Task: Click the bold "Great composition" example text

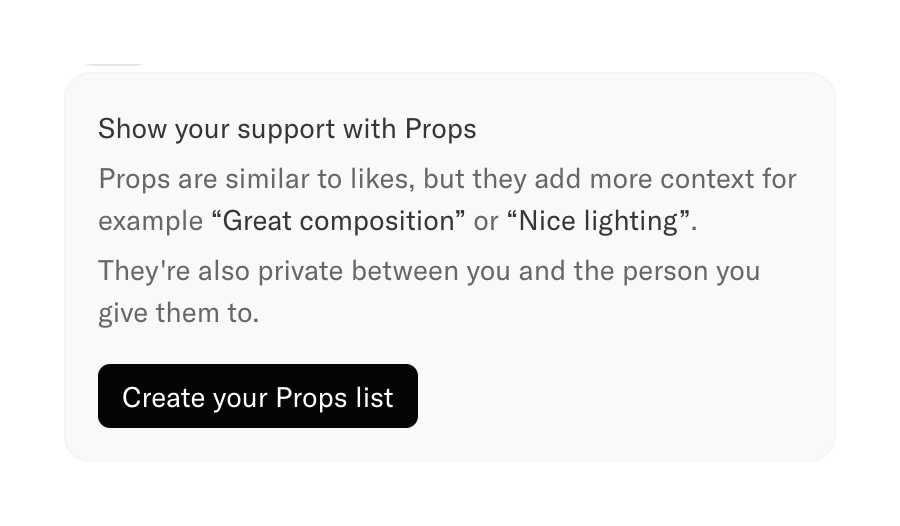Action: tap(338, 221)
